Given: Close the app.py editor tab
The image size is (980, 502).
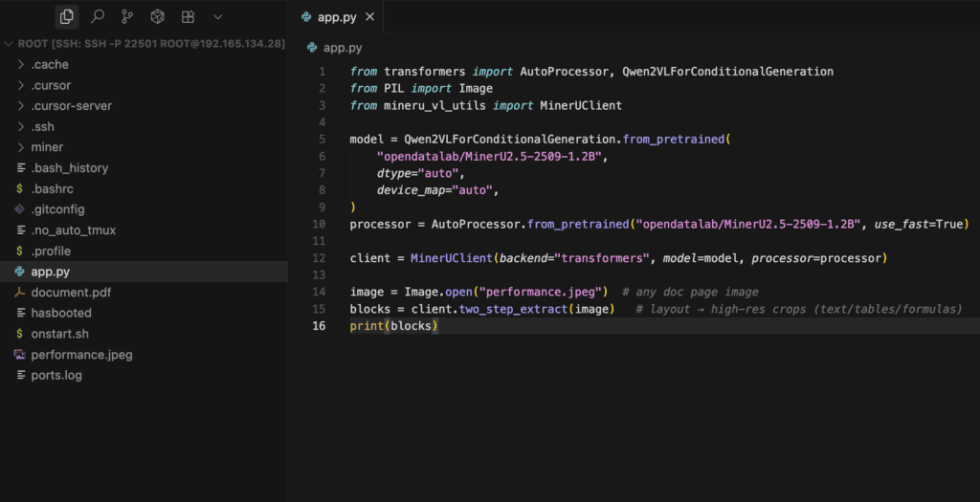Looking at the screenshot, I should pos(369,17).
